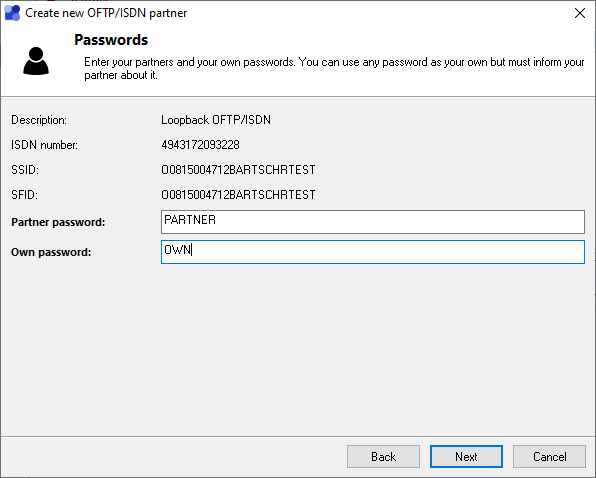
Task: Click the SSID value text
Action: [238, 169]
